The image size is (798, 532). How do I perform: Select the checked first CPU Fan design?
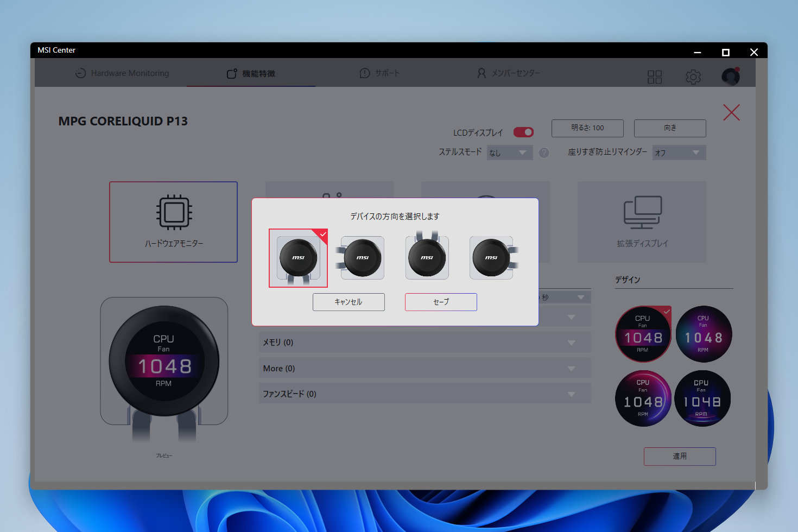(643, 334)
